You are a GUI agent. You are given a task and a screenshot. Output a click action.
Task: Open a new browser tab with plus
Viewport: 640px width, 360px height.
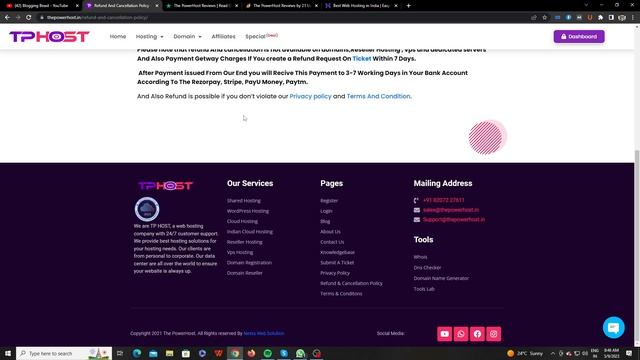(x=409, y=6)
